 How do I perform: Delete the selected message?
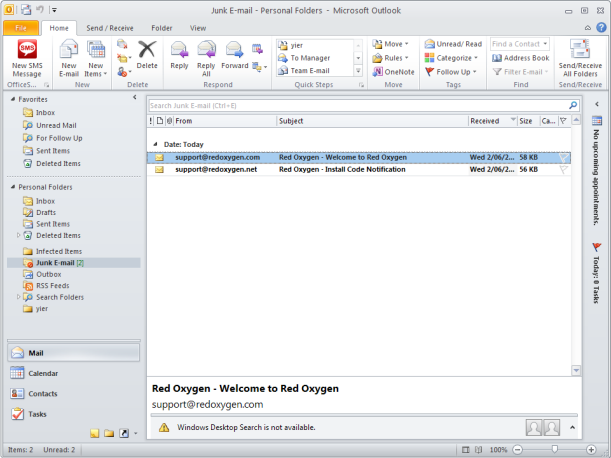click(147, 55)
